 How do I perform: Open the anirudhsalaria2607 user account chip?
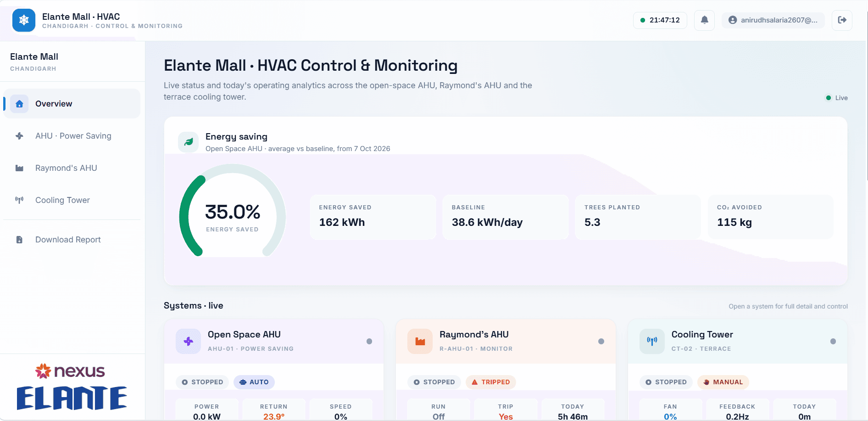pyautogui.click(x=773, y=20)
